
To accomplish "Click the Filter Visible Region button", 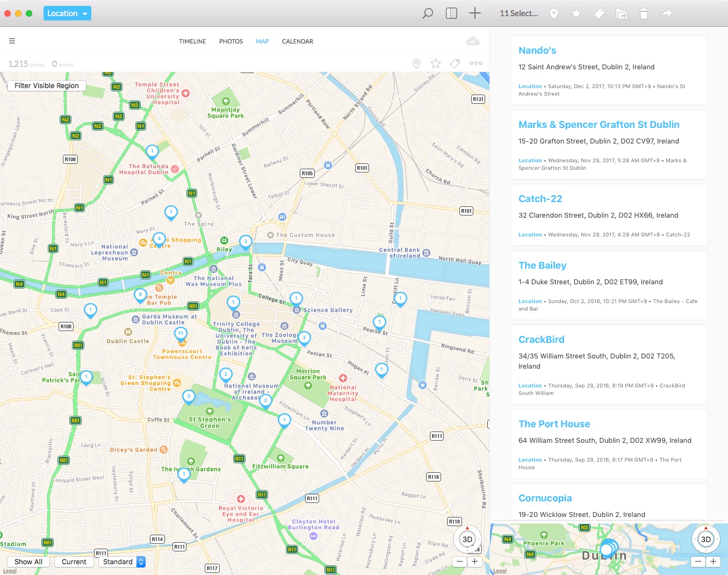I will click(x=47, y=85).
